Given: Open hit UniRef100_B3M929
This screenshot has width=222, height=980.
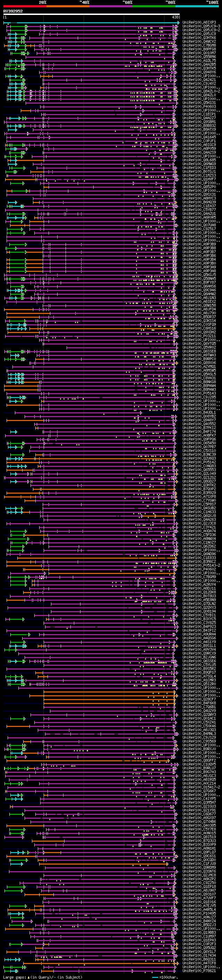Looking at the screenshot, I should (x=199, y=493).
